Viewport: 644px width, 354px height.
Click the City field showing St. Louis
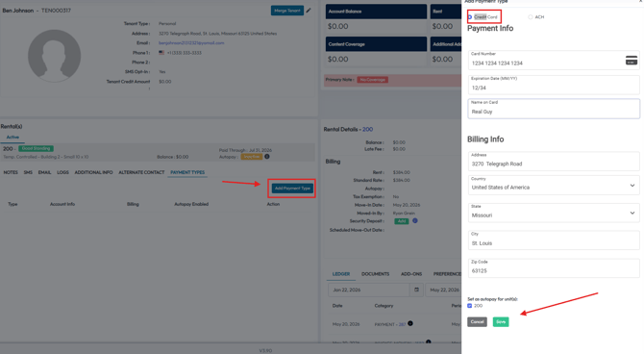pyautogui.click(x=554, y=240)
